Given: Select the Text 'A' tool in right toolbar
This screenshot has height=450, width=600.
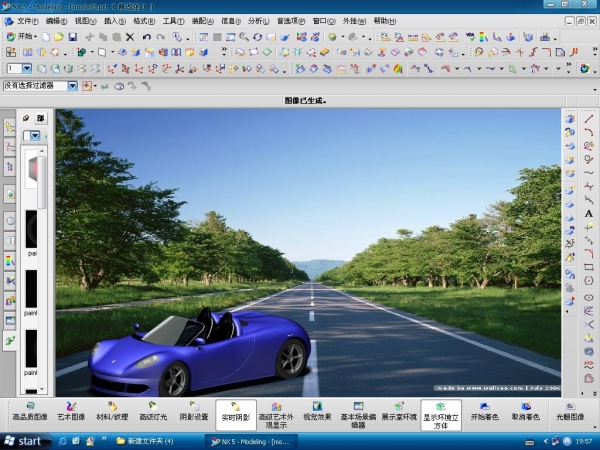Looking at the screenshot, I should coord(589,214).
